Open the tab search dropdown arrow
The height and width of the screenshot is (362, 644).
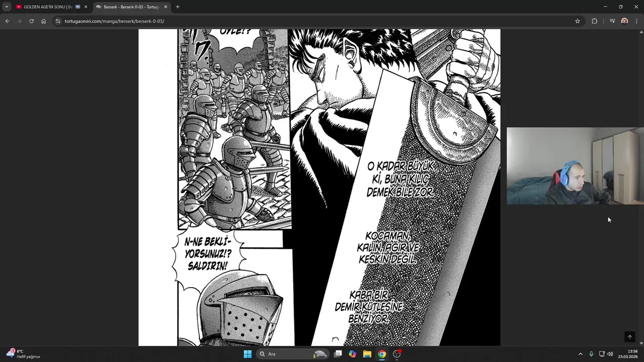click(7, 7)
